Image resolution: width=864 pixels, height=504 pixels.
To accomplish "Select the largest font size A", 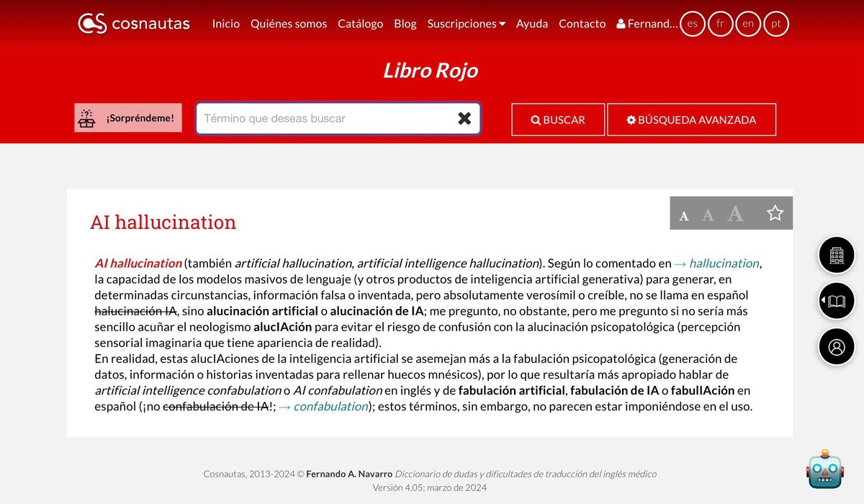I will (x=735, y=213).
